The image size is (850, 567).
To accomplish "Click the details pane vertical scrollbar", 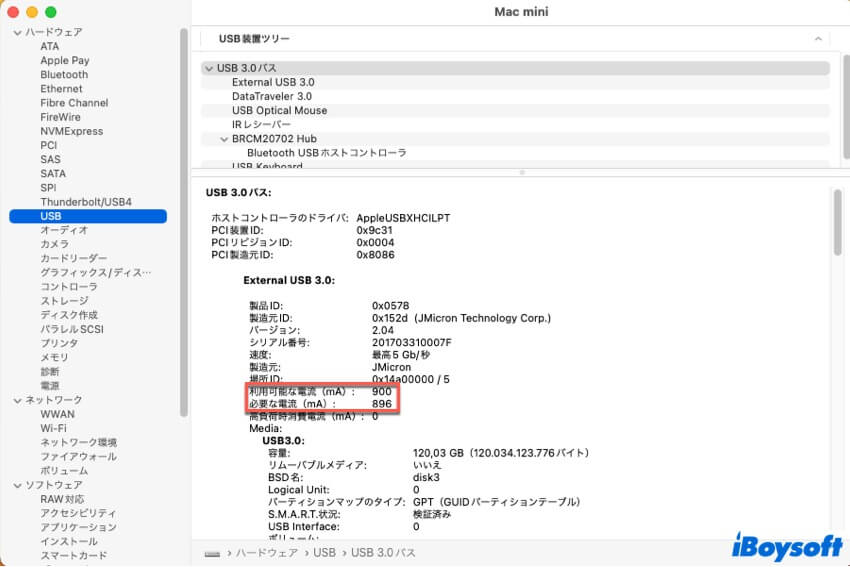I will coord(838,222).
